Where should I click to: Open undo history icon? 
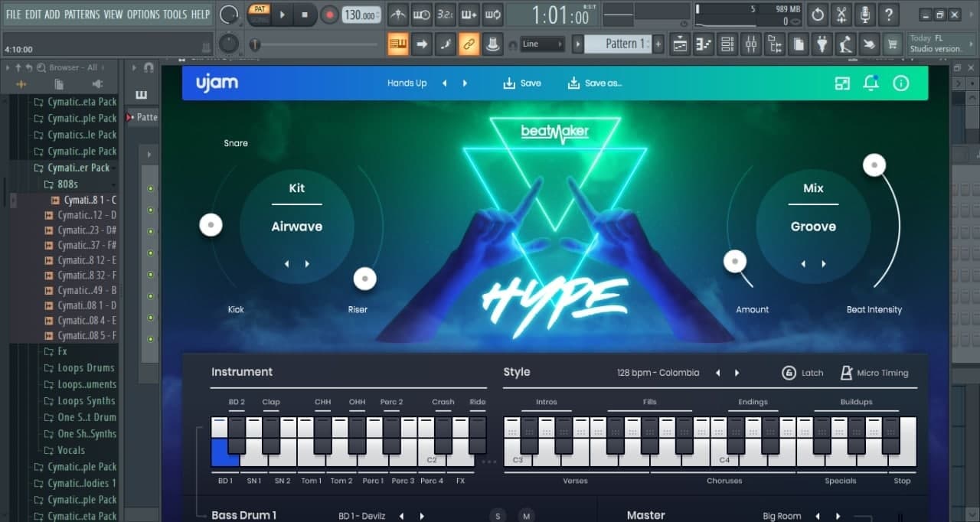(818, 14)
